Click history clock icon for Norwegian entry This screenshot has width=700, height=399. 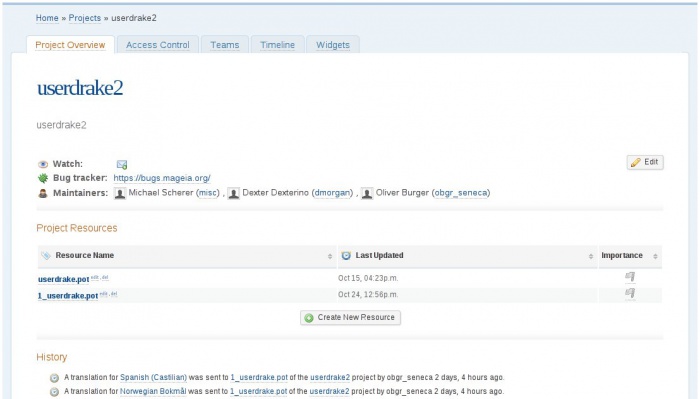click(x=54, y=392)
